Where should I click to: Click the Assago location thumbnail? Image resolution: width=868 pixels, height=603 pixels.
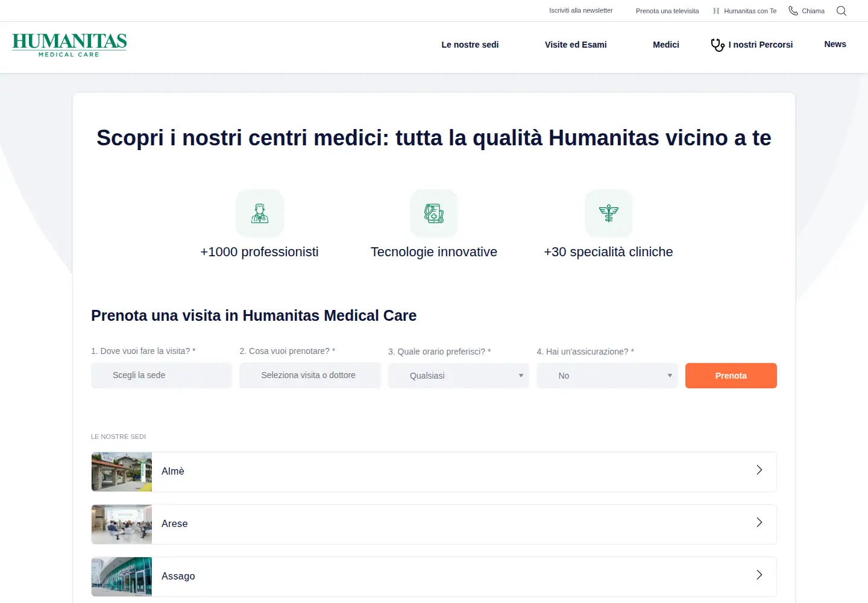point(122,576)
